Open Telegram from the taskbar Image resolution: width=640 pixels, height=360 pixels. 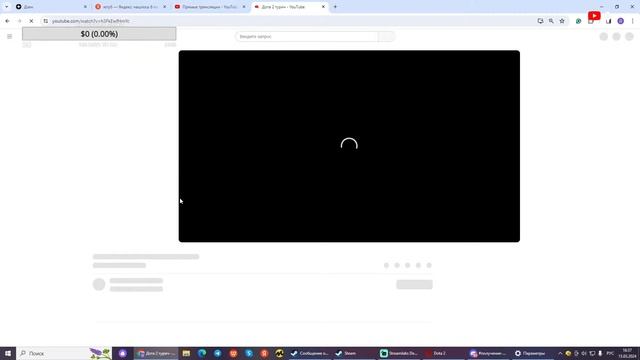click(x=218, y=353)
